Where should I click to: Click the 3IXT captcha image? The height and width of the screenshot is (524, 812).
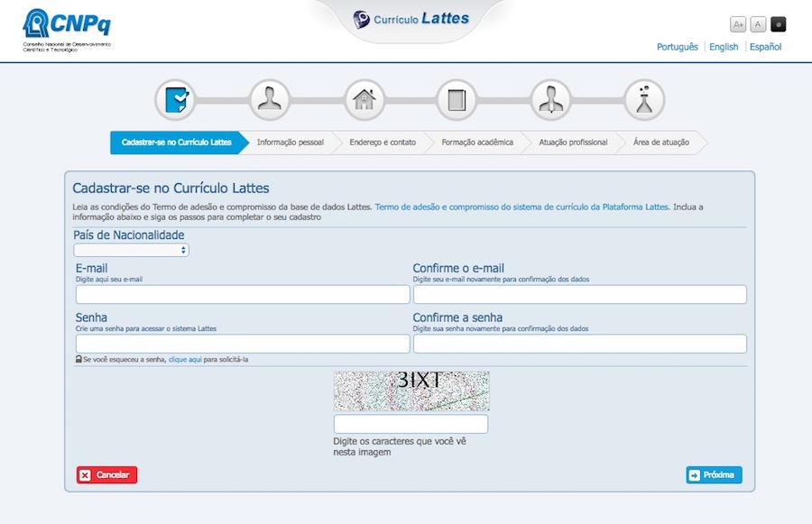pos(411,391)
